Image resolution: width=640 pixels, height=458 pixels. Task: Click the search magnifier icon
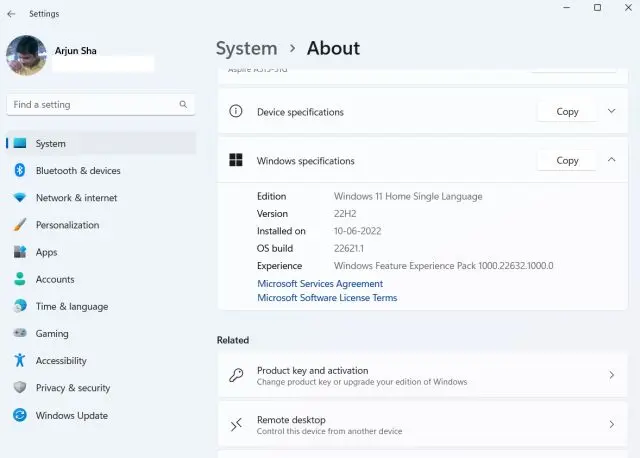coord(183,104)
